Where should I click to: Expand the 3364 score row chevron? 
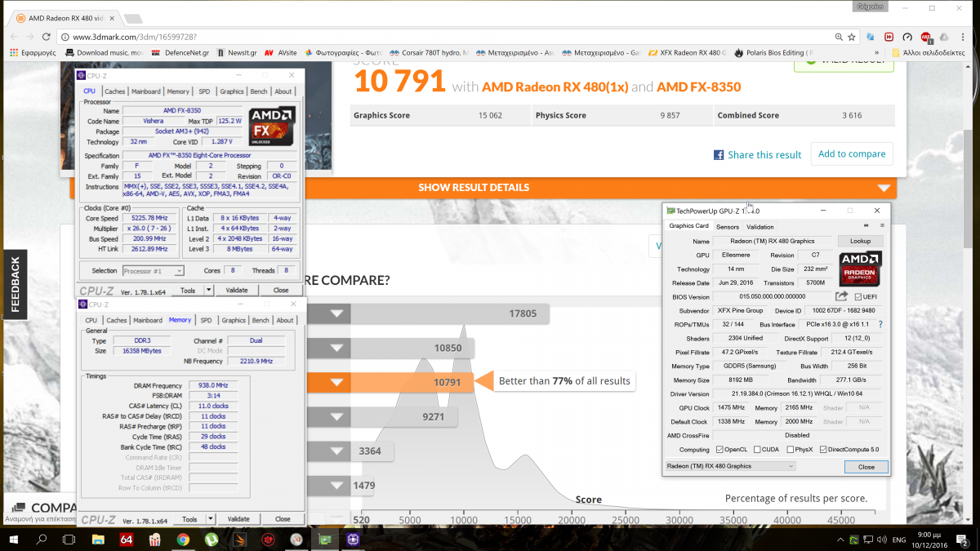pos(337,451)
